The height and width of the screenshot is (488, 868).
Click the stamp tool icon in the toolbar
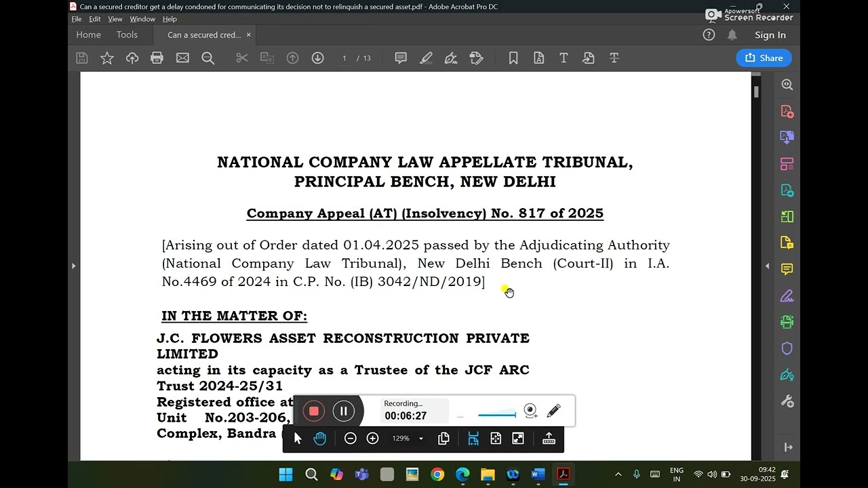click(x=476, y=58)
